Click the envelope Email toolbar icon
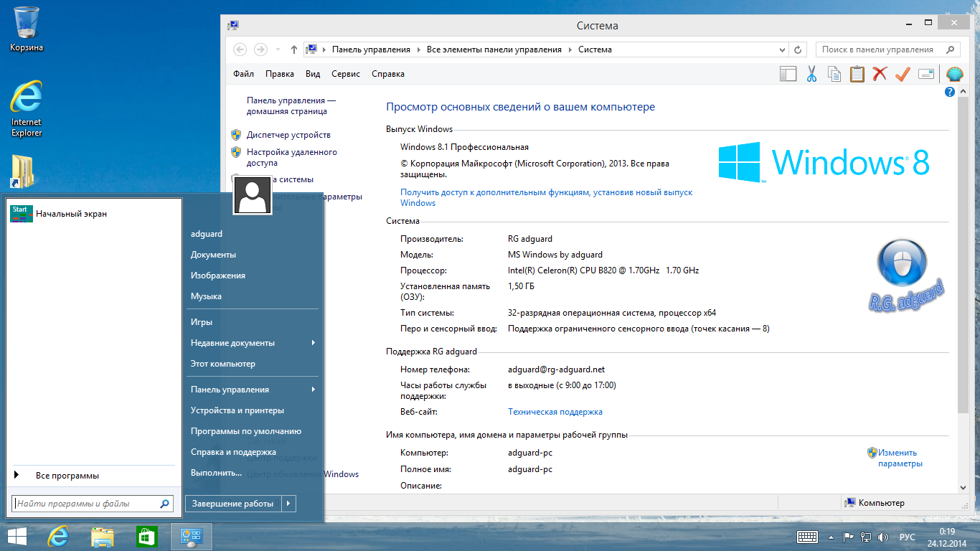 (925, 74)
